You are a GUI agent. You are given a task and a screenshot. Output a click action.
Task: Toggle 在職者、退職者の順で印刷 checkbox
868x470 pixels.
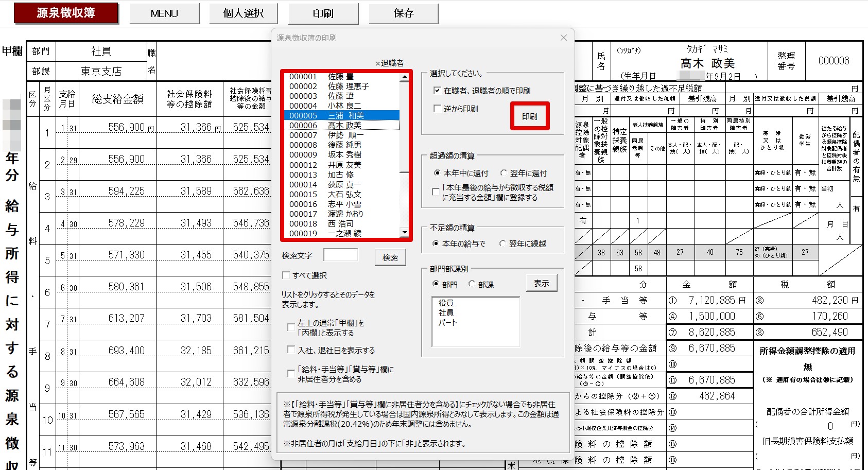(x=437, y=91)
